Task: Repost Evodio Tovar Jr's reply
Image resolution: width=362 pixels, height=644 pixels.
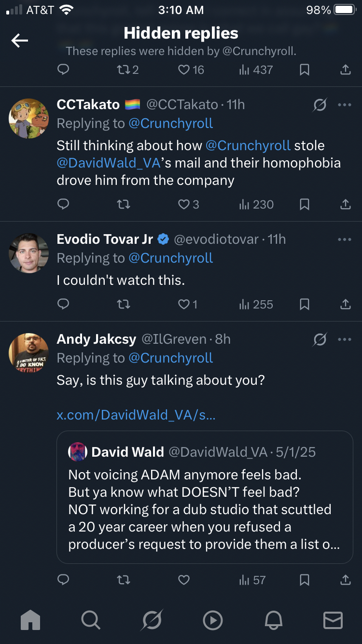Action: point(124,305)
